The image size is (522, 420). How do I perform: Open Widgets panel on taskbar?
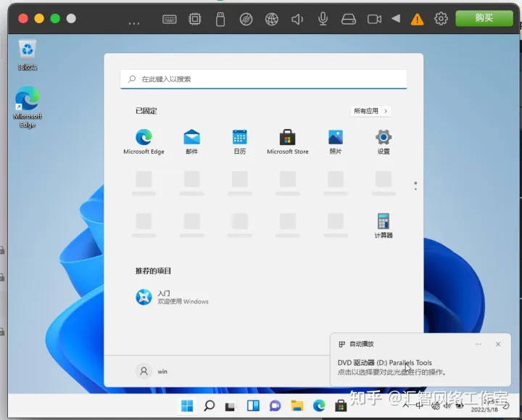point(253,405)
